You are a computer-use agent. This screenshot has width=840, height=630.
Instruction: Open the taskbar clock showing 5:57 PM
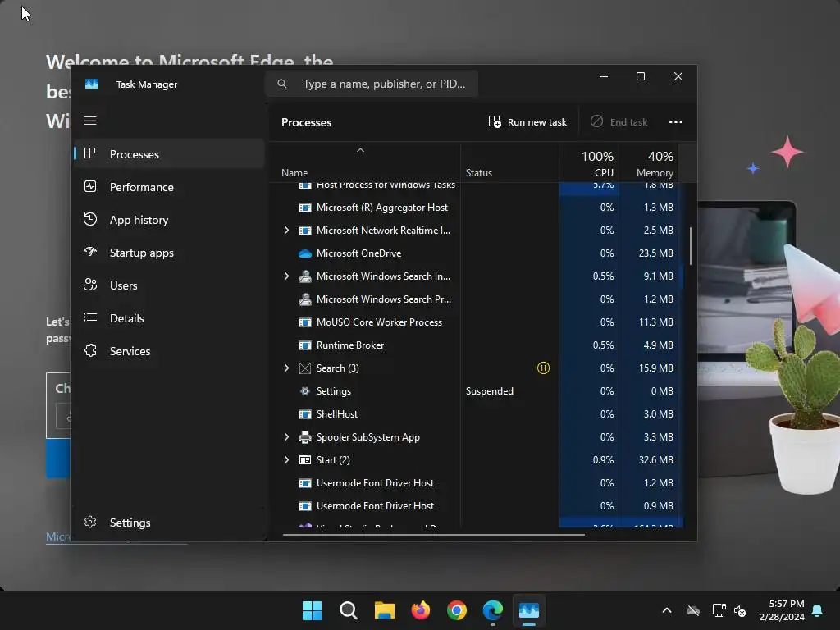pos(782,610)
